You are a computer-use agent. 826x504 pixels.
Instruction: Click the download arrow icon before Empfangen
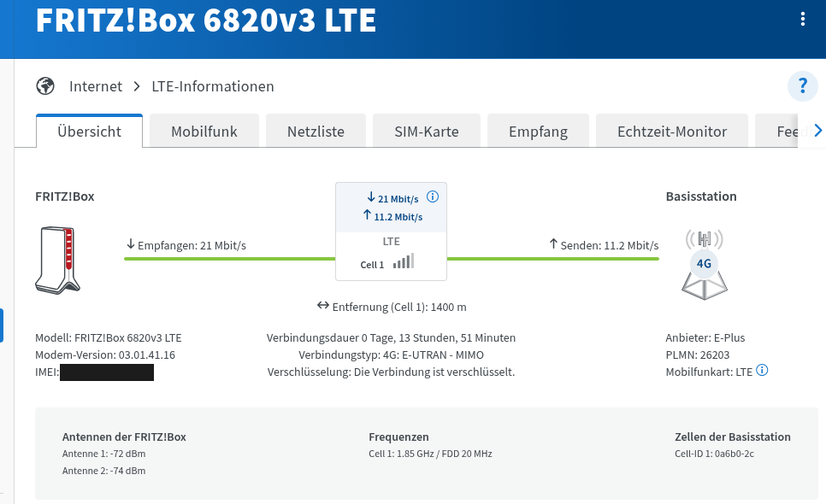131,244
